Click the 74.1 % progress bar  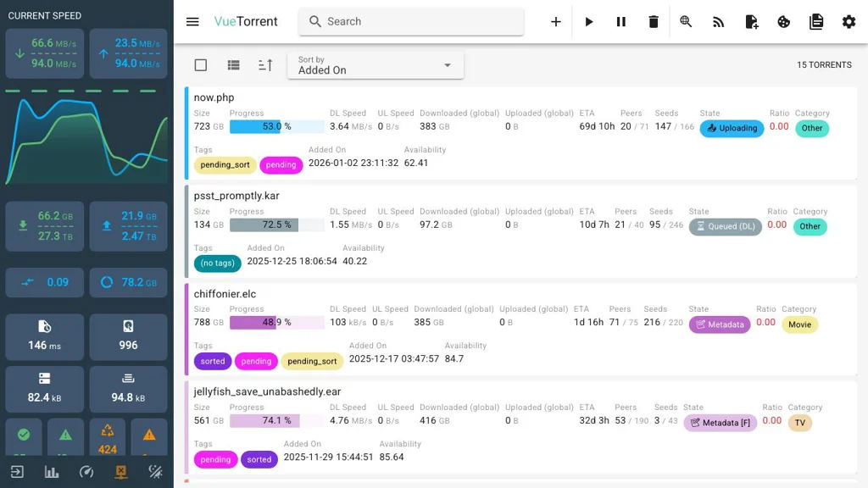(277, 420)
